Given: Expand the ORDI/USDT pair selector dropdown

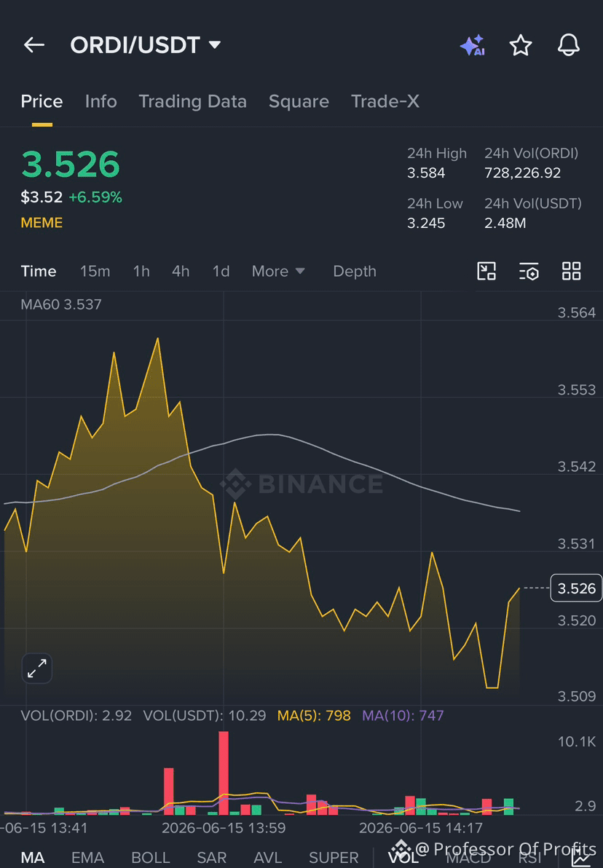Looking at the screenshot, I should [x=146, y=45].
